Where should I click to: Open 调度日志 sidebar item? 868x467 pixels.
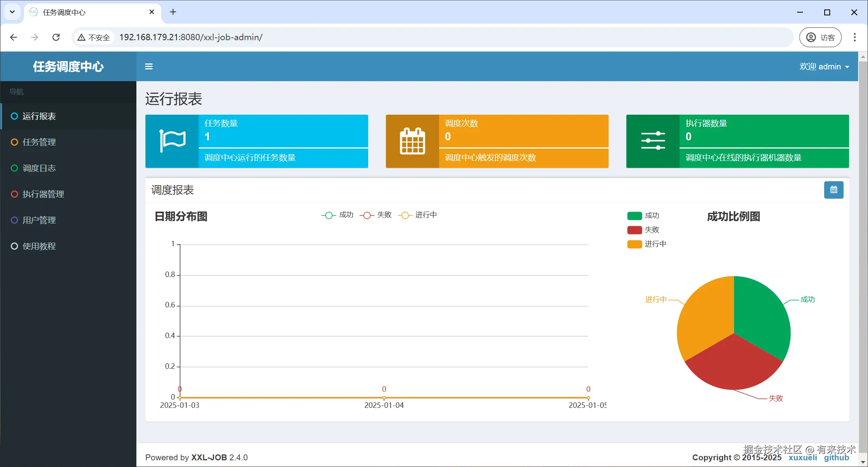pyautogui.click(x=39, y=168)
